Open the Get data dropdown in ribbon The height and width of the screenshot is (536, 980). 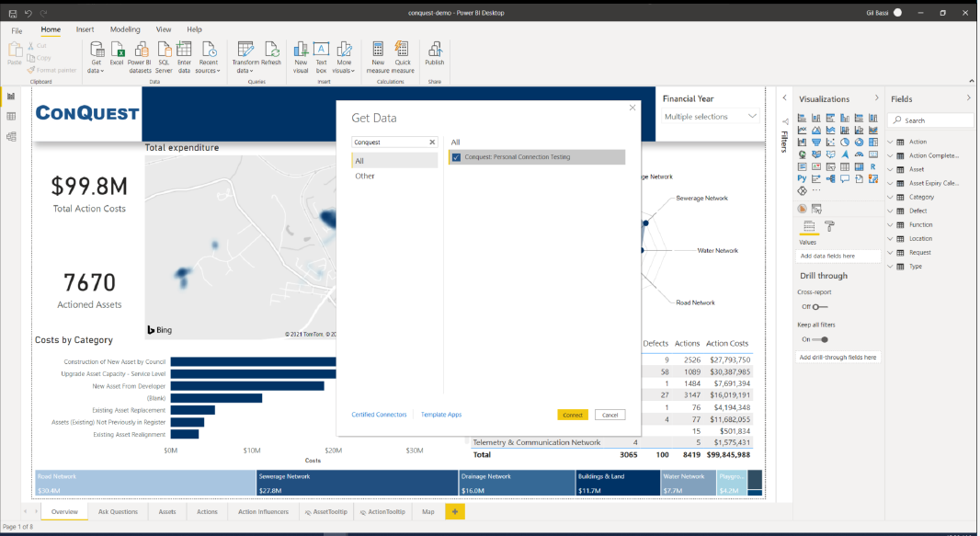(97, 58)
